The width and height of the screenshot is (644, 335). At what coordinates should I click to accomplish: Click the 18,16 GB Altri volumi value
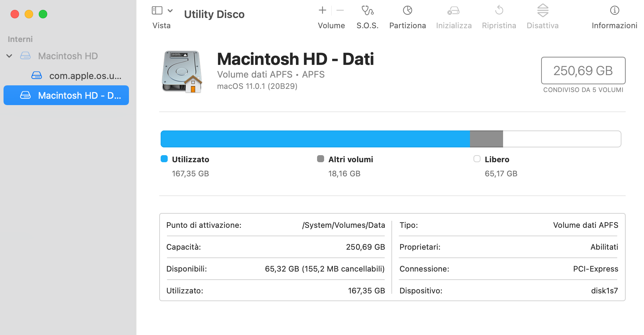[x=345, y=173]
